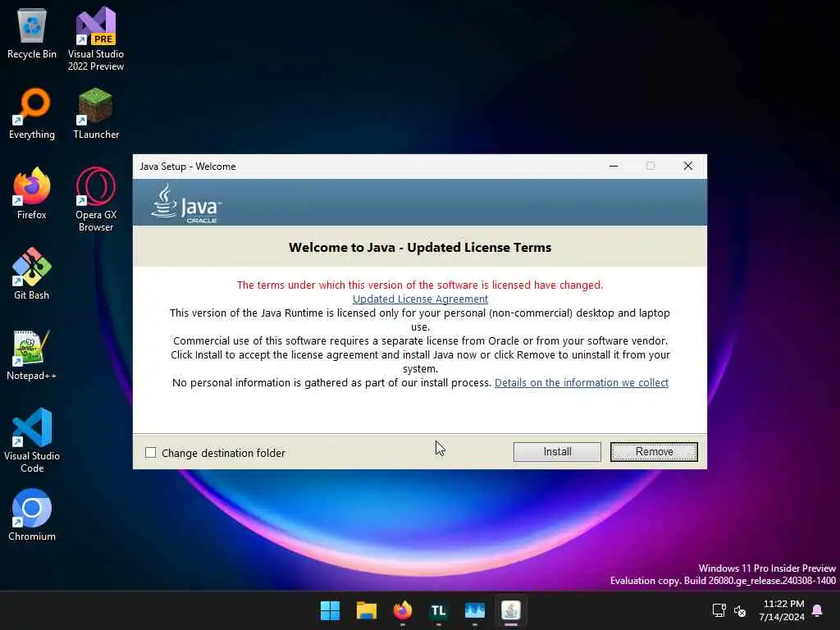Open File Explorer from the taskbar
The width and height of the screenshot is (840, 630).
click(x=367, y=610)
